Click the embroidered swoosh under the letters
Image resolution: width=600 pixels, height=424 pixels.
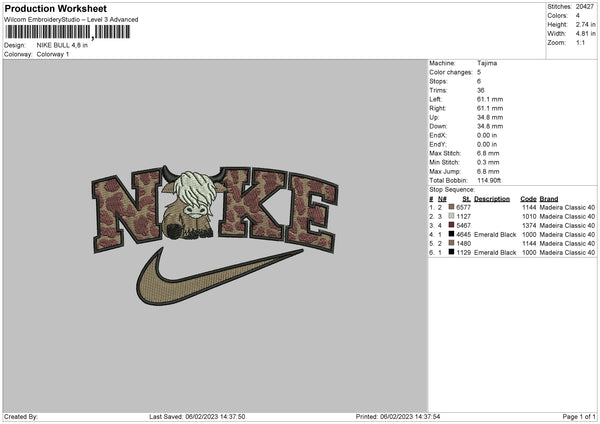pos(219,276)
